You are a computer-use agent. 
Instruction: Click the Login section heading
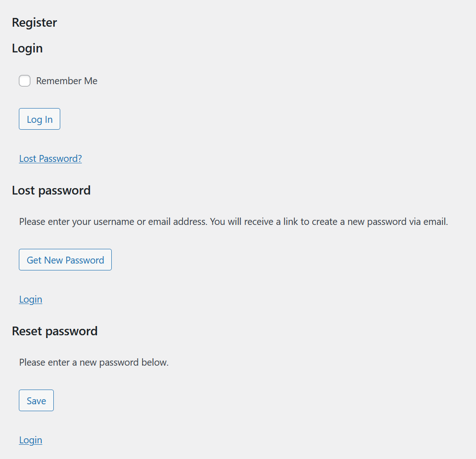[27, 48]
